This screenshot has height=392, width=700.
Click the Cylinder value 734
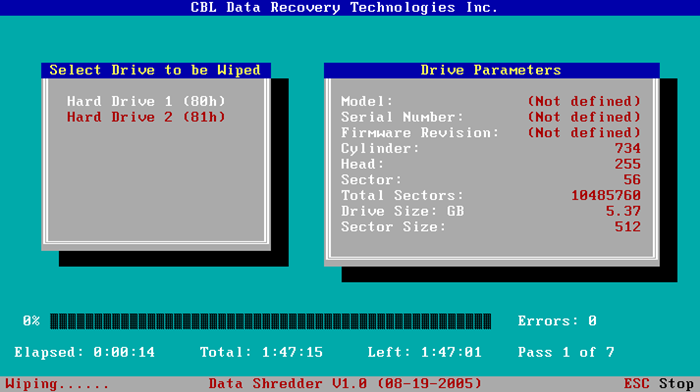(x=628, y=148)
